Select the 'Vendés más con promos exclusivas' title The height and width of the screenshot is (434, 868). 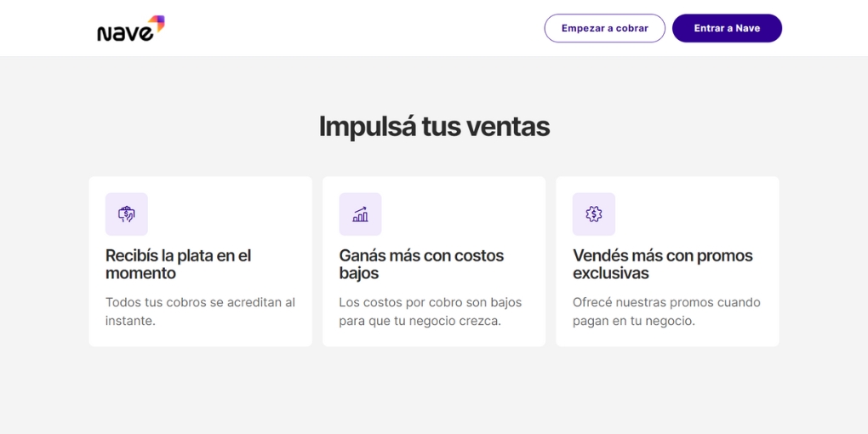click(662, 264)
